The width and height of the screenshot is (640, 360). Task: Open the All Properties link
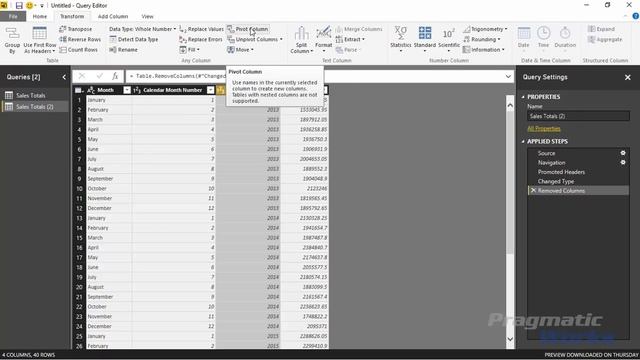tap(544, 129)
